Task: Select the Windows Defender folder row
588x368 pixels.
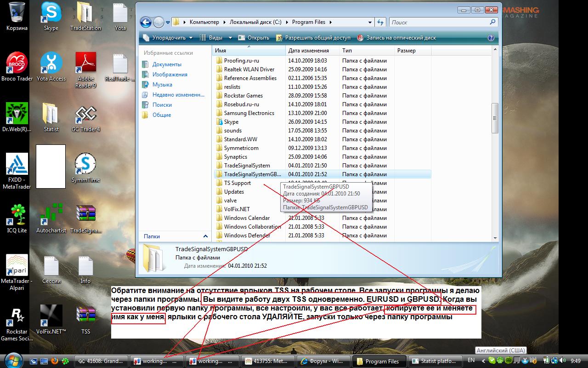Action: [322, 236]
